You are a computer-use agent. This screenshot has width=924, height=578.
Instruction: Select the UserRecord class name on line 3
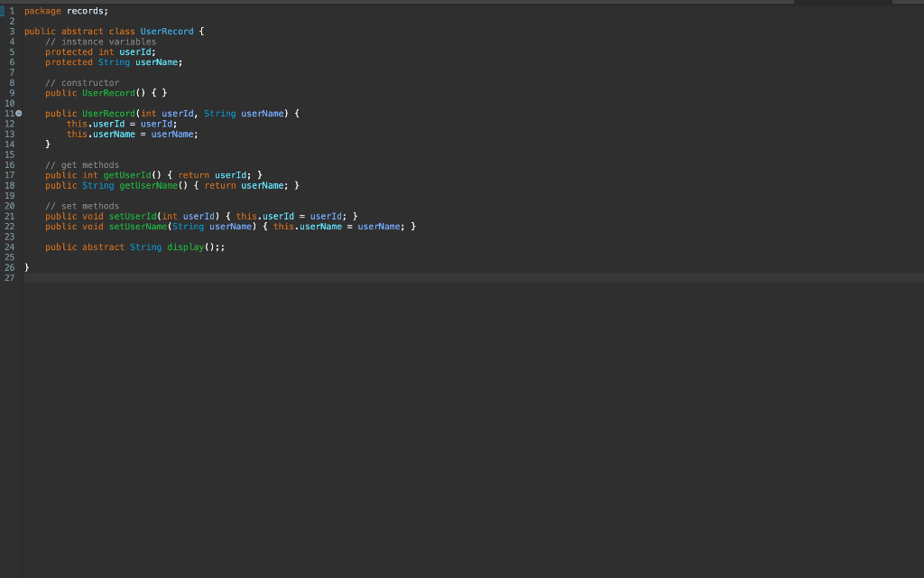pos(167,31)
